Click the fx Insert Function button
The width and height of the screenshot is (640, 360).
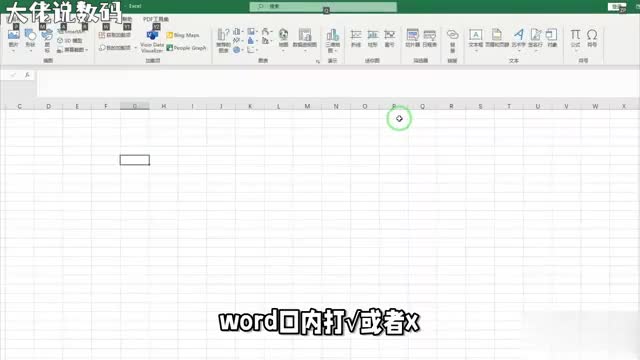tap(27, 75)
